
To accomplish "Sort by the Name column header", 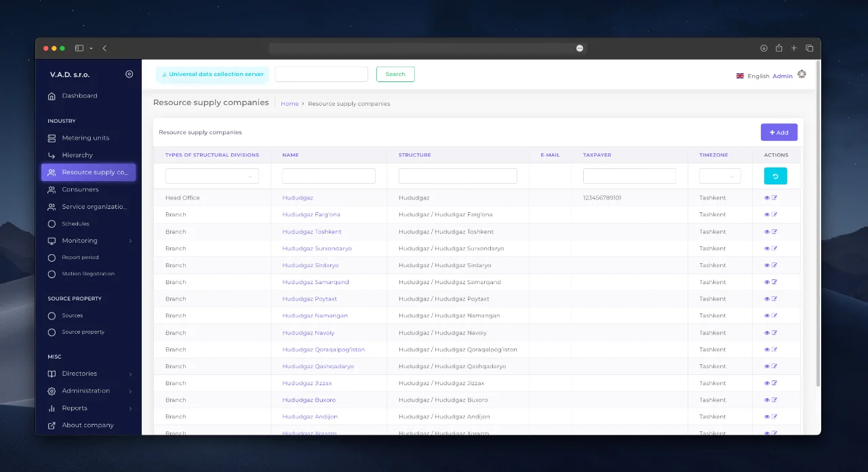I will tap(290, 155).
